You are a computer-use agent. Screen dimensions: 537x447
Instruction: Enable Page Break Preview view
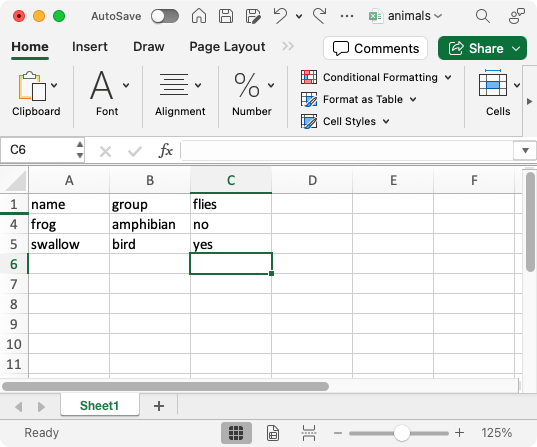click(309, 433)
